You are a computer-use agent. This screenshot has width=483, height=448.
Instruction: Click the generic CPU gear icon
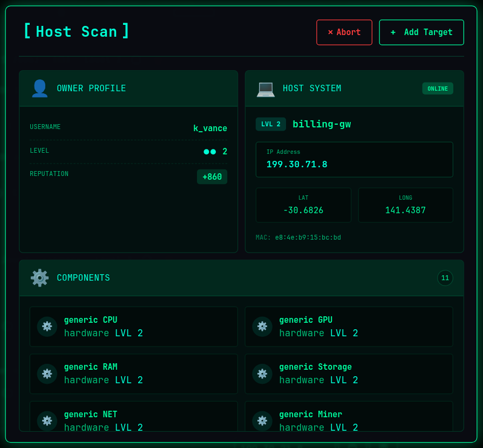click(x=47, y=327)
